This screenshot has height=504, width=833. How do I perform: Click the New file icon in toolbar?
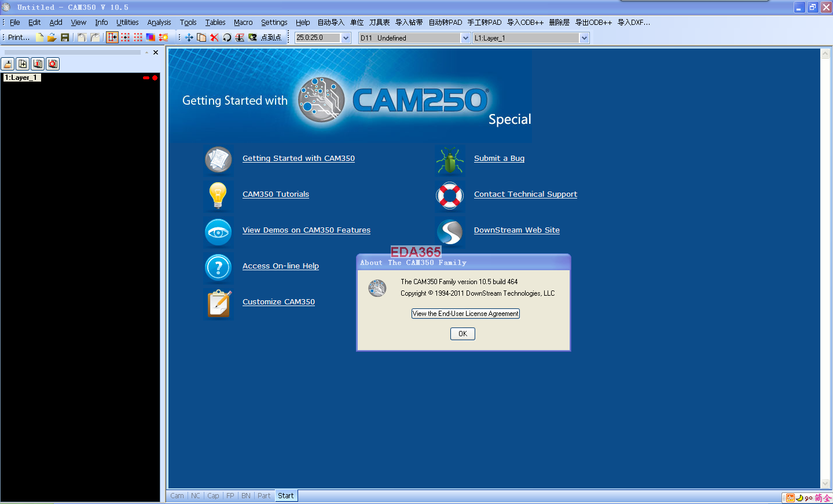tap(39, 38)
